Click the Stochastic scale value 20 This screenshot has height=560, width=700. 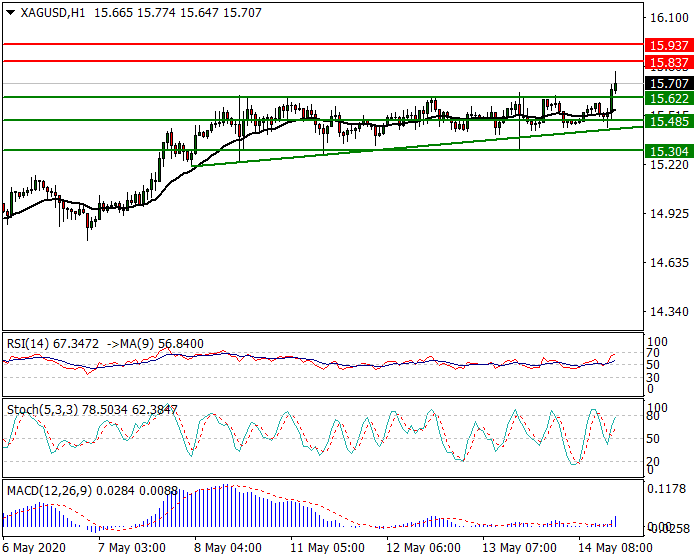click(x=653, y=461)
